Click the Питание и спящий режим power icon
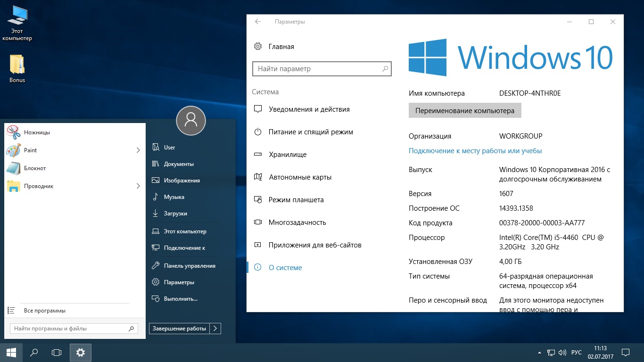The height and width of the screenshot is (362, 644). 258,132
